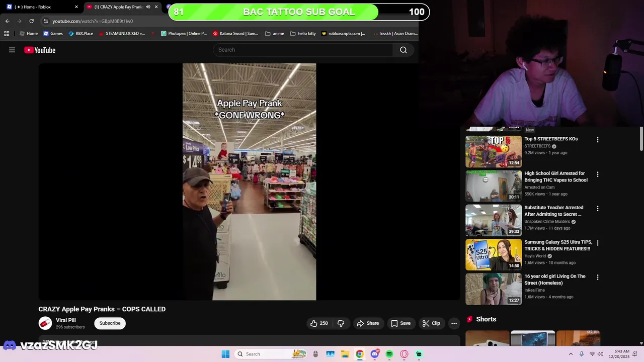Image resolution: width=644 pixels, height=362 pixels.
Task: Open File Explorer from the taskbar
Action: tap(345, 354)
